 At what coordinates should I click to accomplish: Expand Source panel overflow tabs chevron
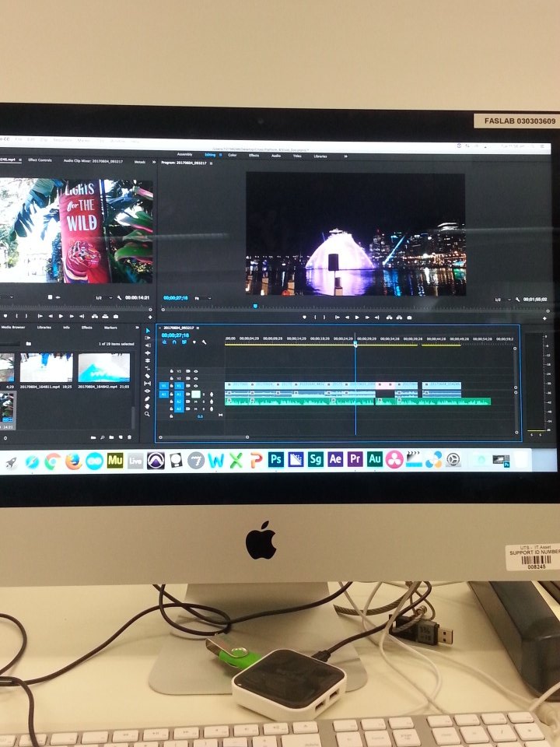tap(154, 162)
